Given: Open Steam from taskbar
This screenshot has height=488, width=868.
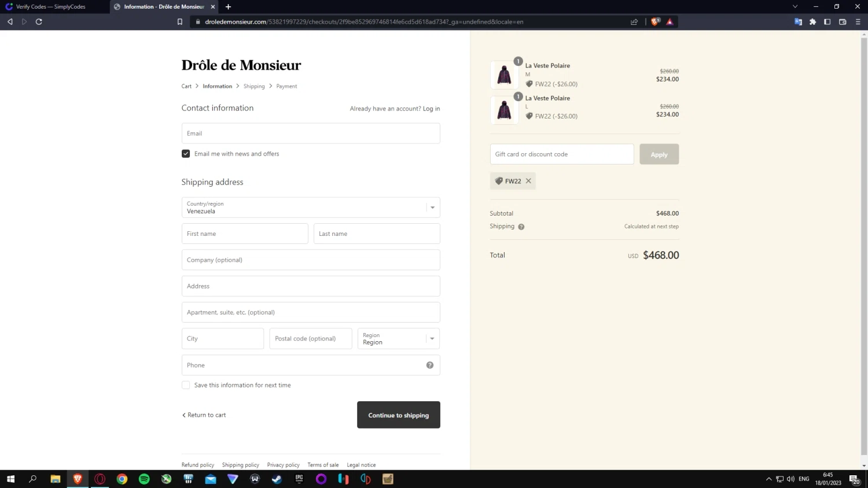Looking at the screenshot, I should [277, 479].
